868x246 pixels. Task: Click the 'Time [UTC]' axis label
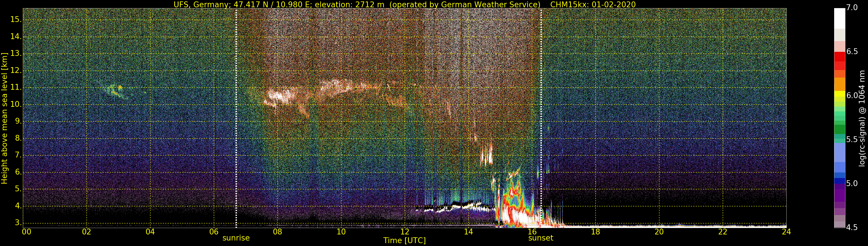(x=404, y=241)
